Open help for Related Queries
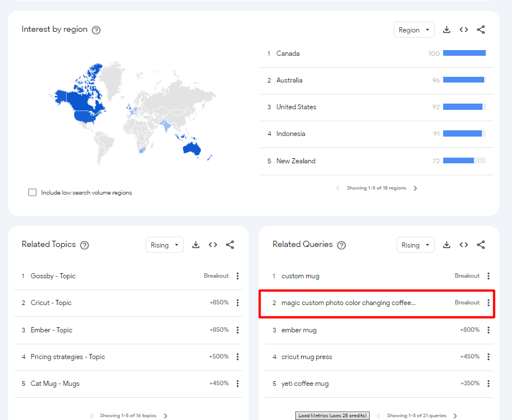 341,245
